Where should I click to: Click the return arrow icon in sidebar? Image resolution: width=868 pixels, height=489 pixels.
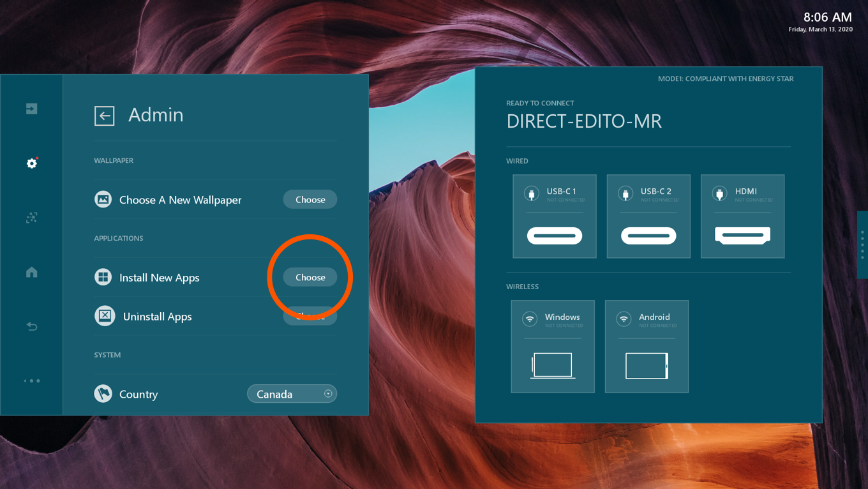pos(31,326)
